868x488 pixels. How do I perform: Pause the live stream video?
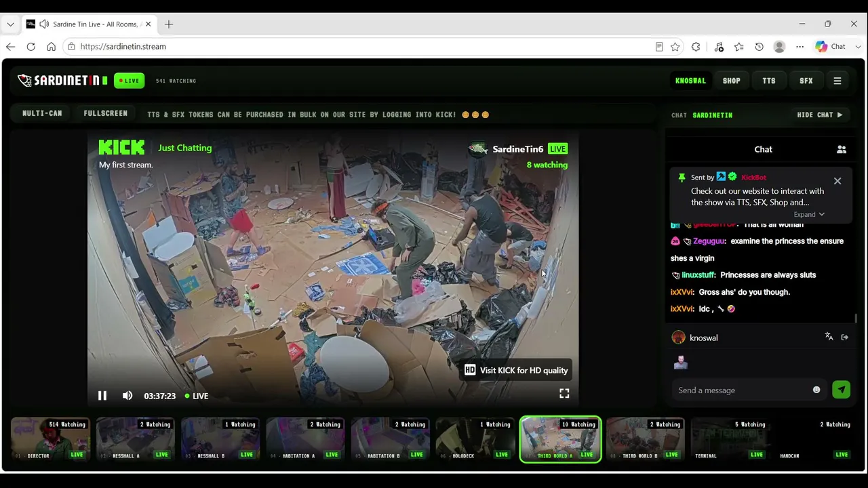pos(102,396)
